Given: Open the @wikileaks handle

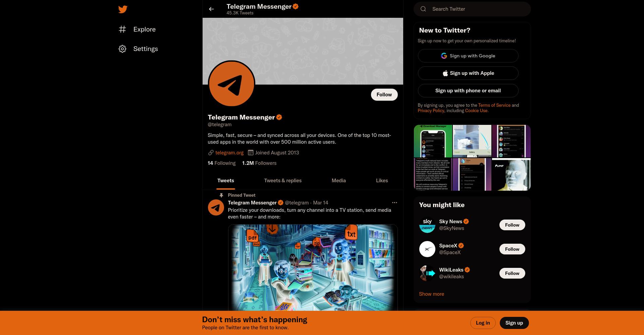Looking at the screenshot, I should pyautogui.click(x=451, y=277).
